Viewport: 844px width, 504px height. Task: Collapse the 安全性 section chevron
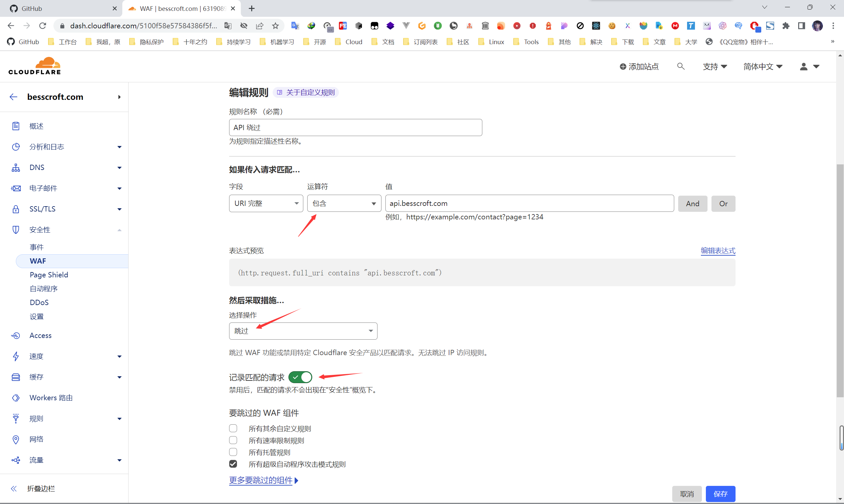tap(119, 230)
